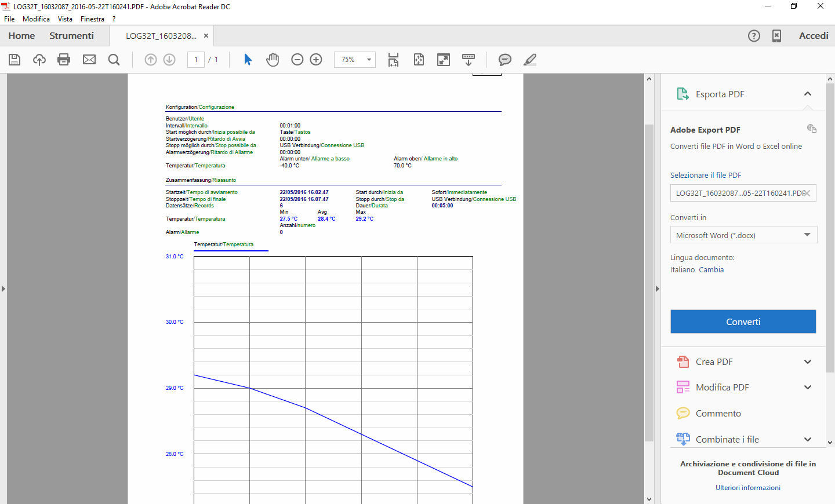Switch to the Strumenti tab
Viewport: 835px width, 504px height.
coord(71,35)
